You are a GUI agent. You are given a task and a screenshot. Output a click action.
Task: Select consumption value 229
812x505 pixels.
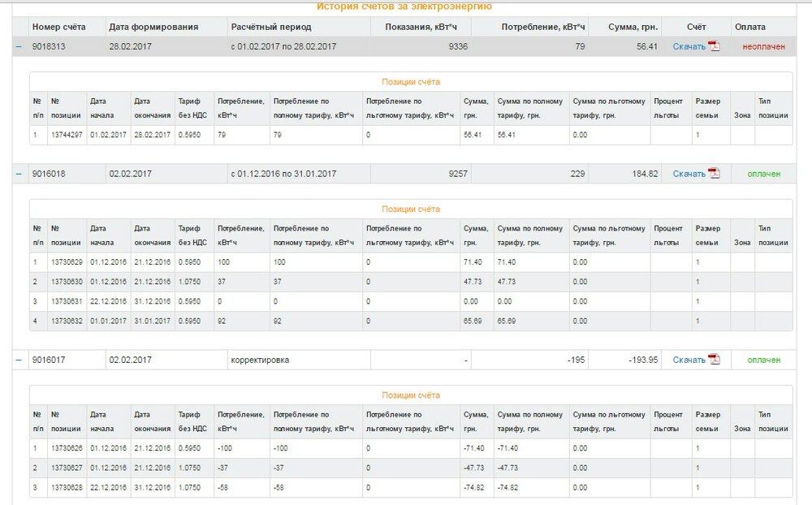tap(578, 174)
